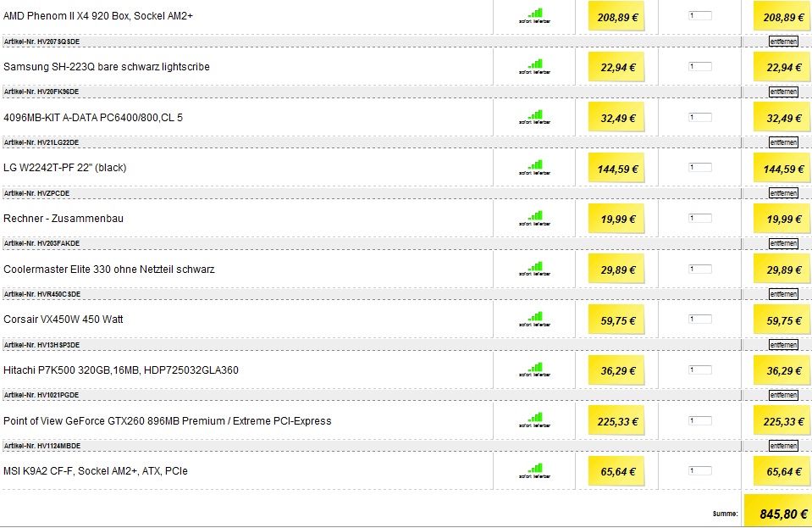Open product Hitachi P7K500 320GB,16MB

tap(121, 370)
